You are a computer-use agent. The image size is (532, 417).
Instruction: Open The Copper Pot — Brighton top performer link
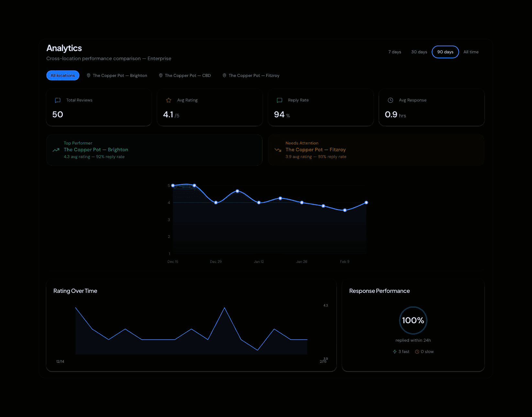pyautogui.click(x=96, y=150)
